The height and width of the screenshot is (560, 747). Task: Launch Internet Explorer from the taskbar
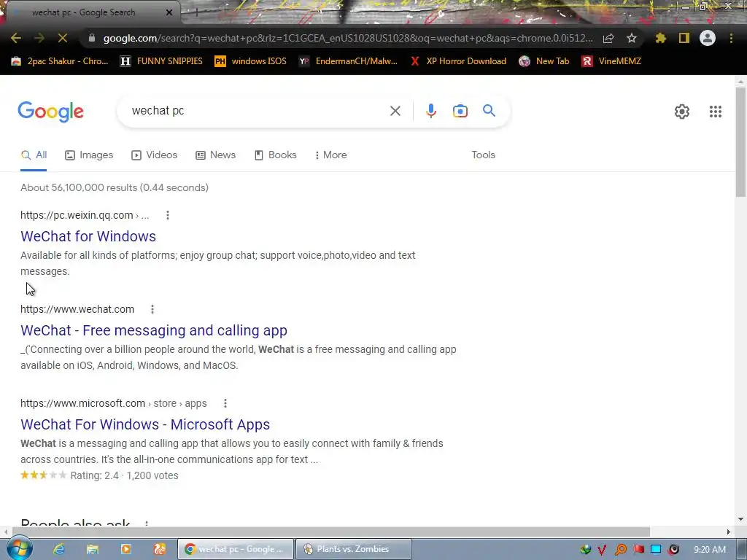coord(59,549)
